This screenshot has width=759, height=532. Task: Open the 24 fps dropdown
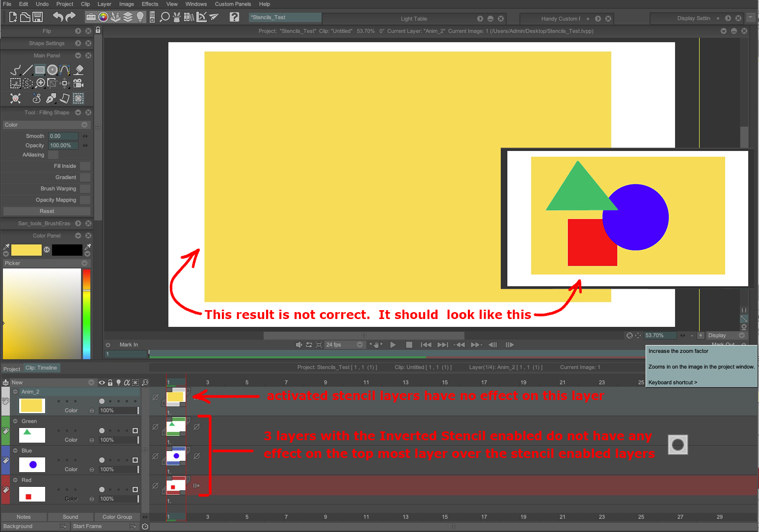345,345
